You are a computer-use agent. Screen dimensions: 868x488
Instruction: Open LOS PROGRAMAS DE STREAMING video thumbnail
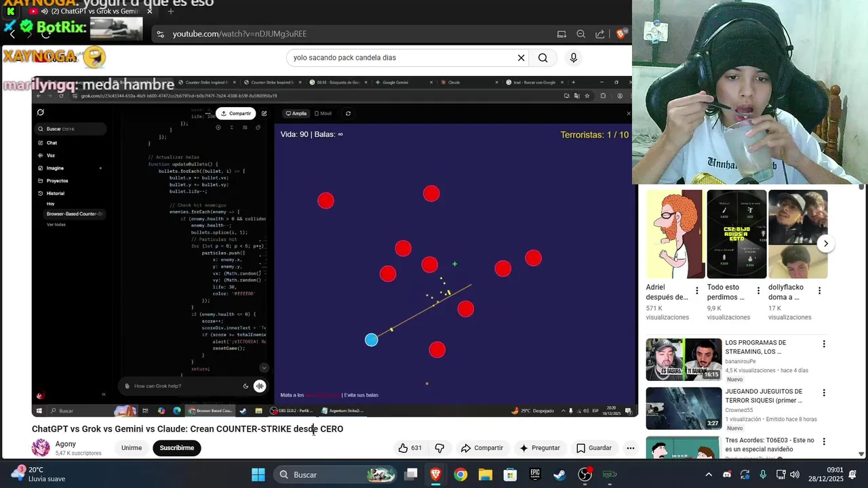pos(684,360)
